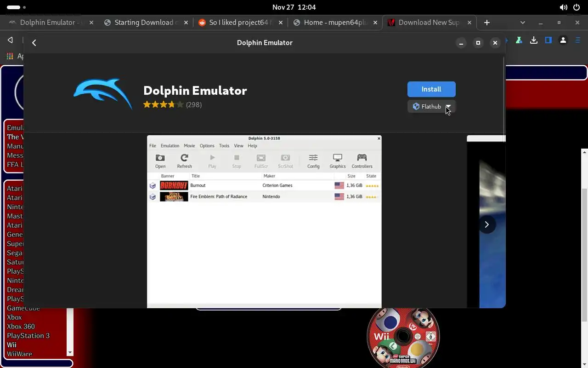Open the browser main menu icon
The image size is (588, 368).
pyautogui.click(x=578, y=40)
